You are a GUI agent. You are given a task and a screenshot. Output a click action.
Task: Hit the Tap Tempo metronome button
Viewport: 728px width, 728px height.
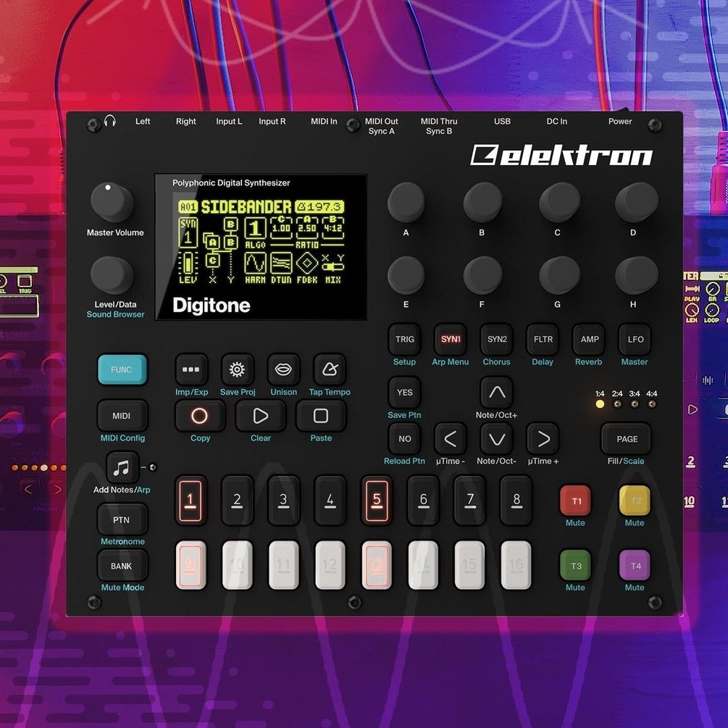coord(330,369)
